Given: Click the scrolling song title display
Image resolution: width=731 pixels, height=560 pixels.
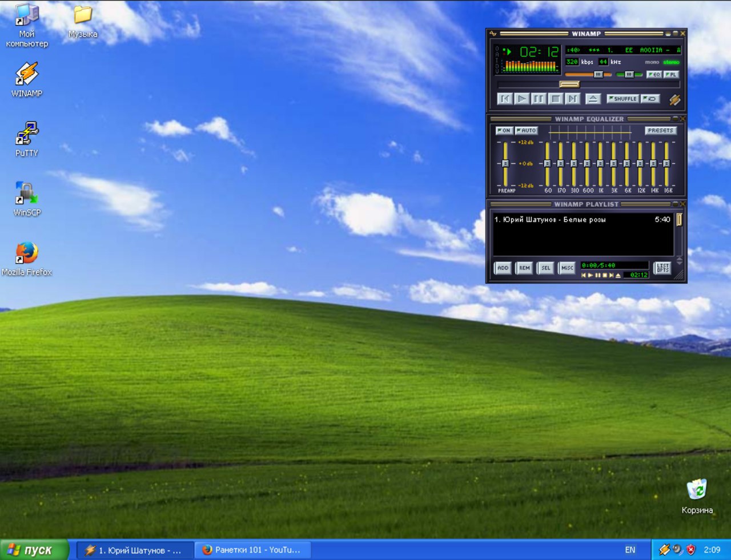Looking at the screenshot, I should point(623,50).
